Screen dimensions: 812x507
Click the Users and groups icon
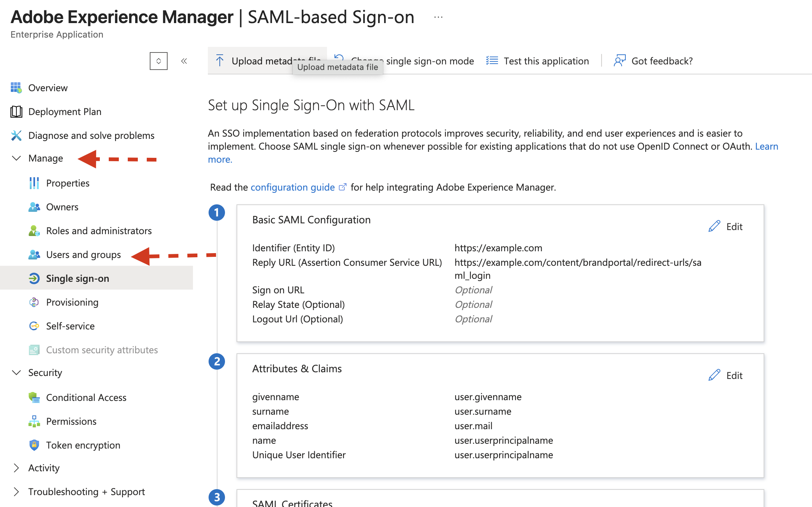click(34, 255)
